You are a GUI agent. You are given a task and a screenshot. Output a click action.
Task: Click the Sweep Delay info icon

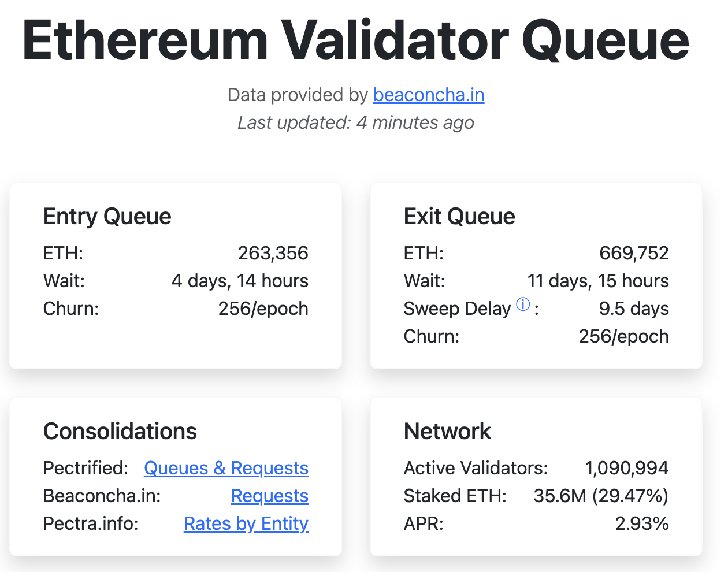[x=523, y=304]
